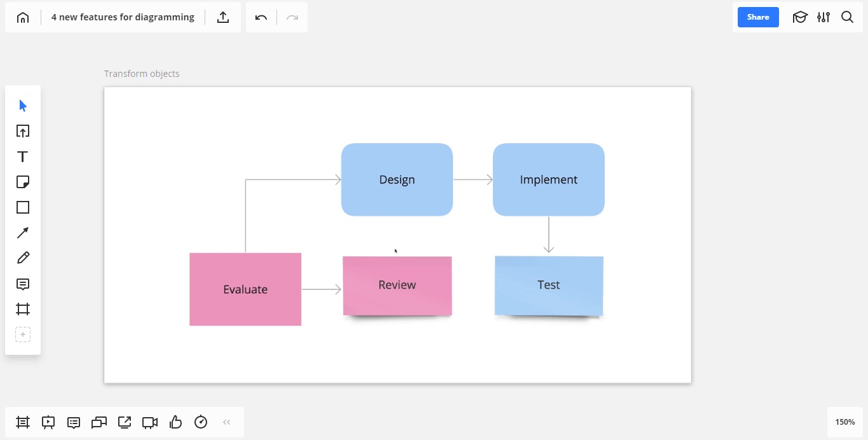The width and height of the screenshot is (868, 440).
Task: Click the 150% zoom level indicator
Action: [x=845, y=422]
